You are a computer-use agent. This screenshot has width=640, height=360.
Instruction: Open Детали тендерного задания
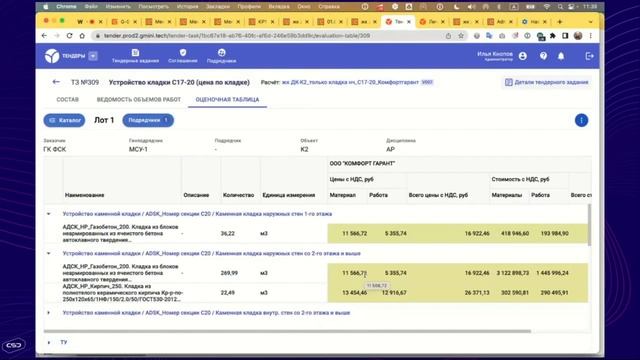(547, 82)
